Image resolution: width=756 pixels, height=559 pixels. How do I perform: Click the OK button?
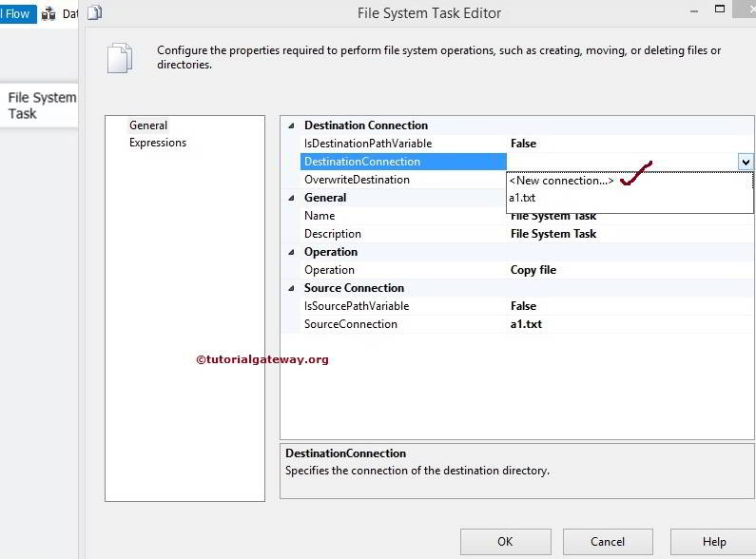[505, 542]
